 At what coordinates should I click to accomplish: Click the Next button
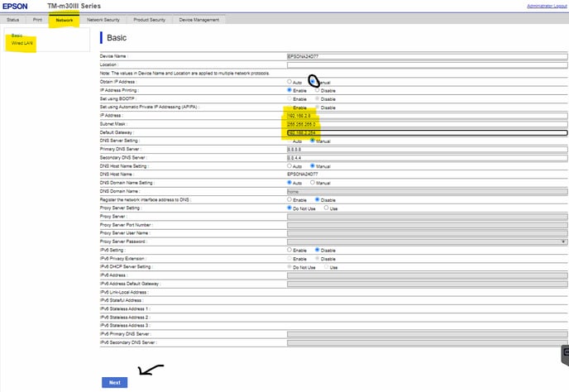pos(114,382)
